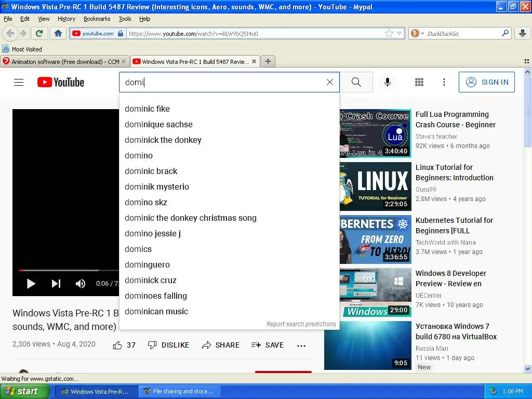
Task: Open the Tools menu
Action: tap(125, 19)
